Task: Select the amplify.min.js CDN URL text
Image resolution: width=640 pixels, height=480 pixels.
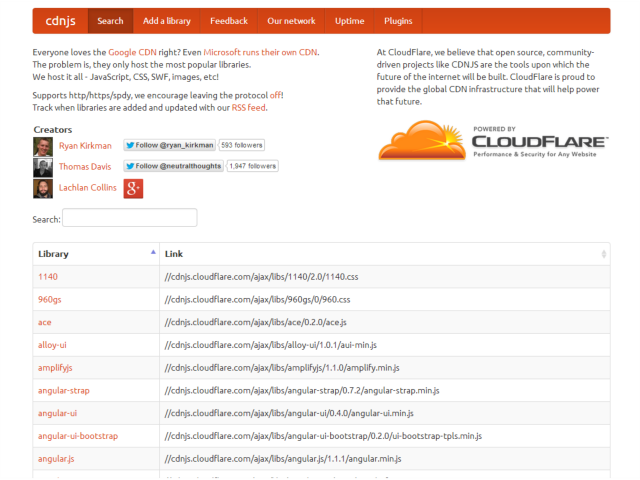Action: pyautogui.click(x=282, y=368)
